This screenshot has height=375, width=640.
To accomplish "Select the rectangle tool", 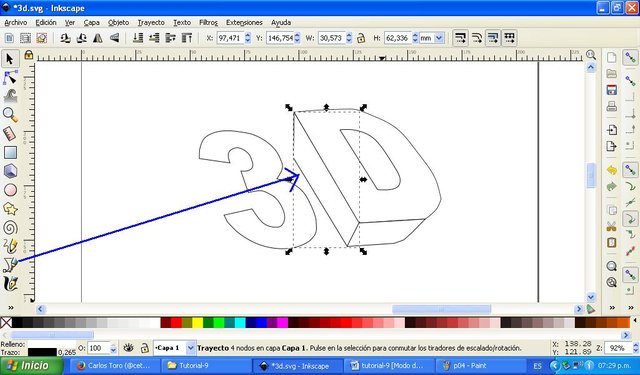I will [x=10, y=153].
